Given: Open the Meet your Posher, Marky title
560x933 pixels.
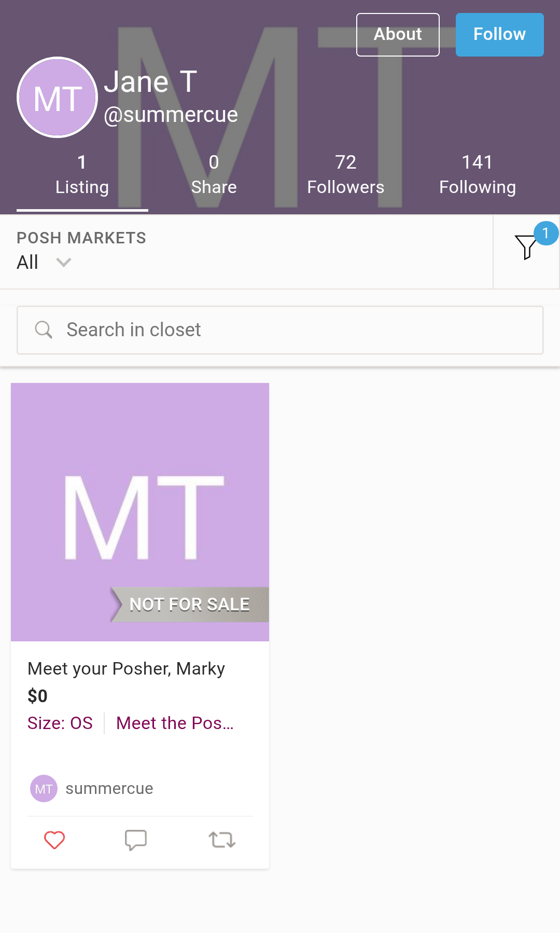Looking at the screenshot, I should pyautogui.click(x=127, y=669).
